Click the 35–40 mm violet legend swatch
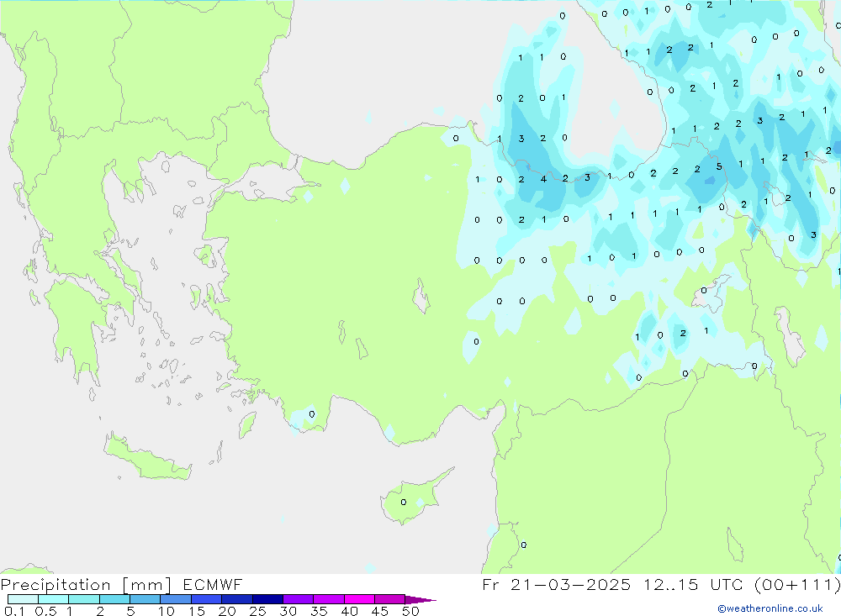Screen dimensions: 841x616 click(329, 599)
